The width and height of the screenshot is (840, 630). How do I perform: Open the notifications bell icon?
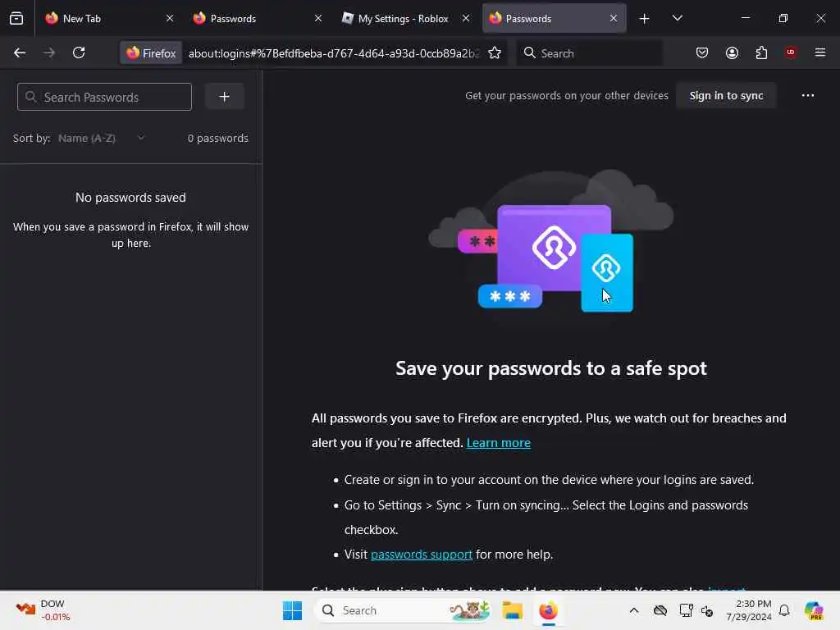coord(784,610)
